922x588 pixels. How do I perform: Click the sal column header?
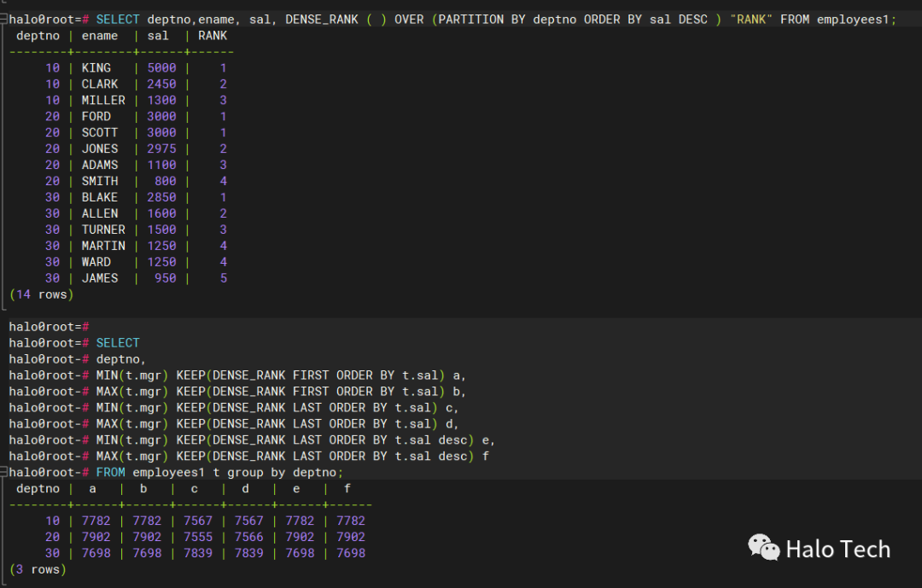[158, 36]
